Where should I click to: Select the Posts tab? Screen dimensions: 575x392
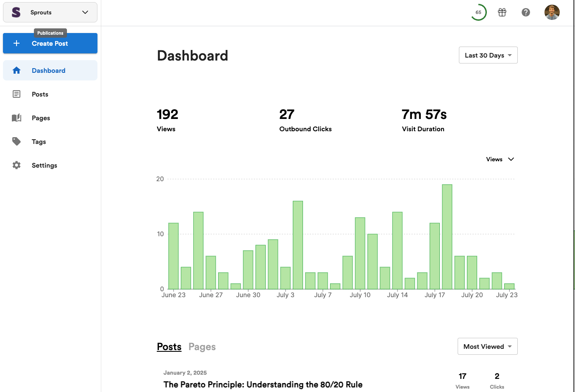tap(169, 347)
